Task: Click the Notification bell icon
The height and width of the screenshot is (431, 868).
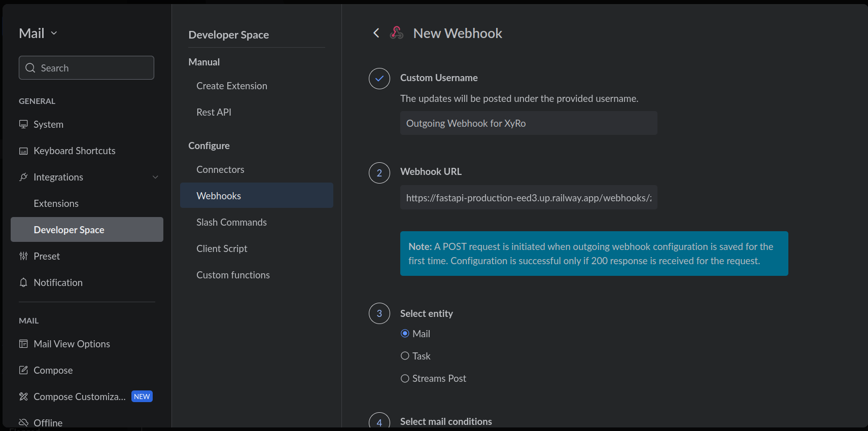Action: pos(23,282)
